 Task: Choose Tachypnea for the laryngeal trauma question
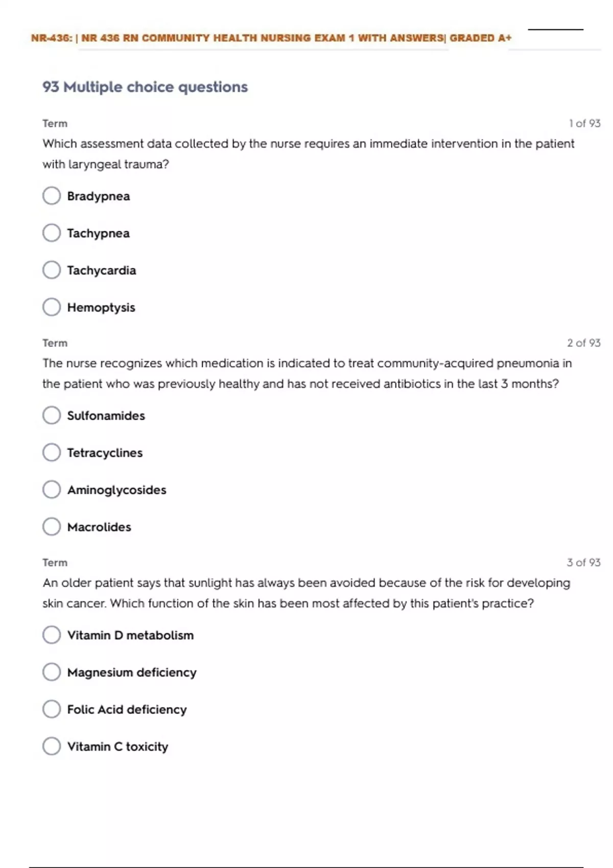tap(52, 233)
